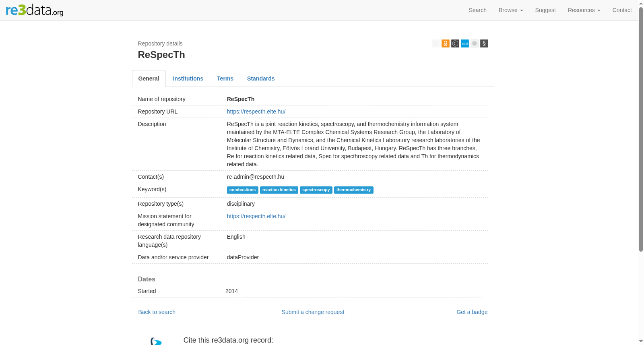The height and width of the screenshot is (345, 644).
Task: Click the page vertical scrollbar
Action: click(x=641, y=129)
